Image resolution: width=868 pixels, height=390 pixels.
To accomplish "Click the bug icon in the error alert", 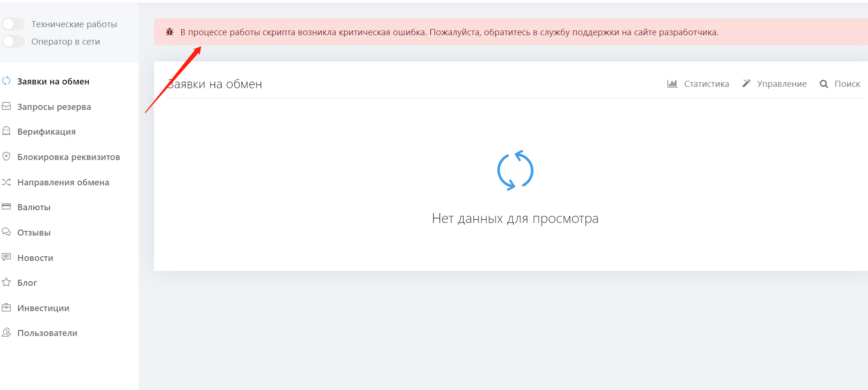I will (x=170, y=32).
